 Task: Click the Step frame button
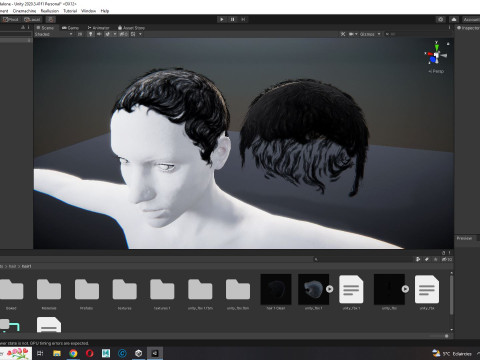coord(243,19)
